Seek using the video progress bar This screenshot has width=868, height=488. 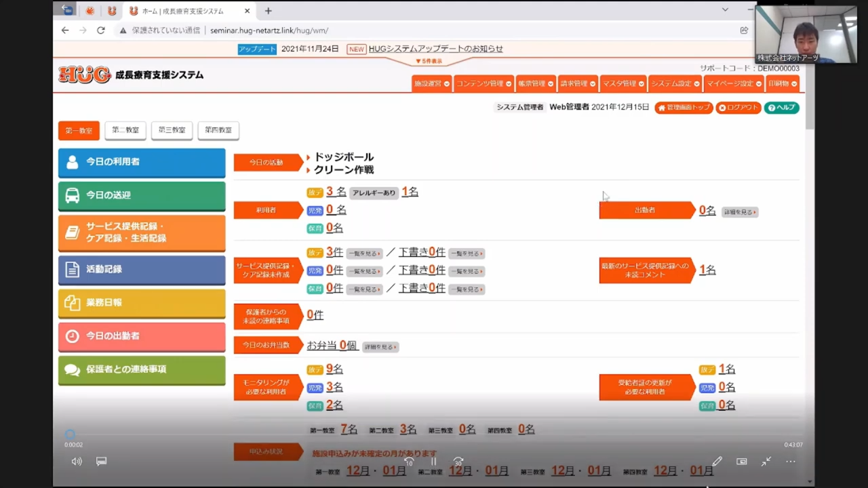point(434,436)
